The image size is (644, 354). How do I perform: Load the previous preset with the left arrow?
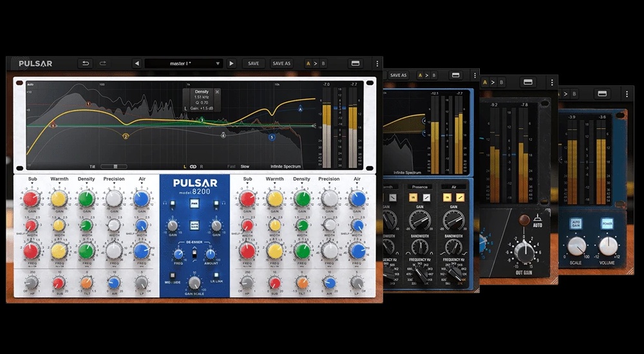[137, 63]
